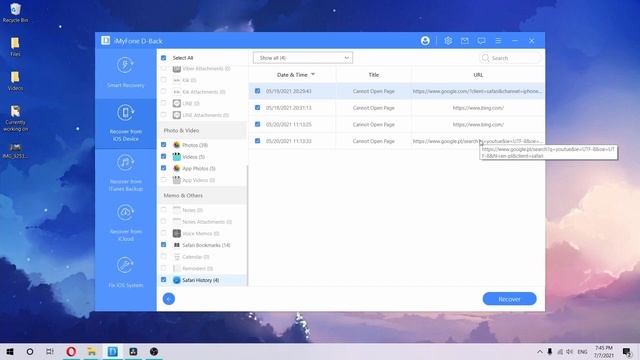Open Recycle Bin on the desktop

coord(15,12)
